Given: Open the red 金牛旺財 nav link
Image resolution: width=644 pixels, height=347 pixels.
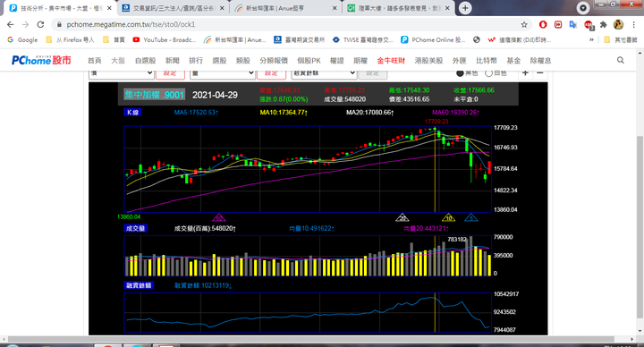Looking at the screenshot, I should coord(391,60).
